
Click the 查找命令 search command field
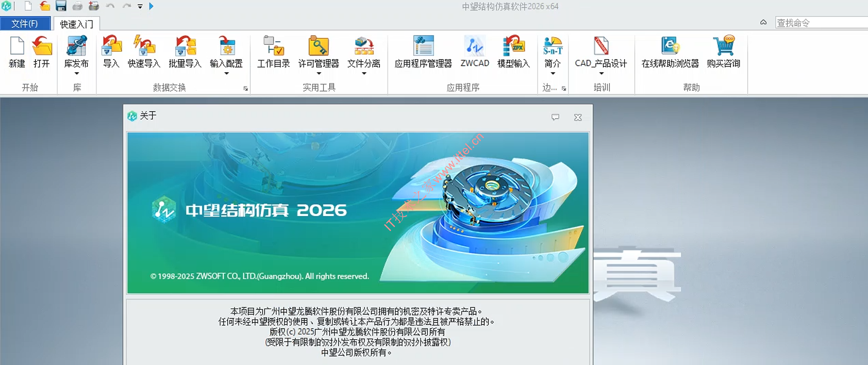821,23
